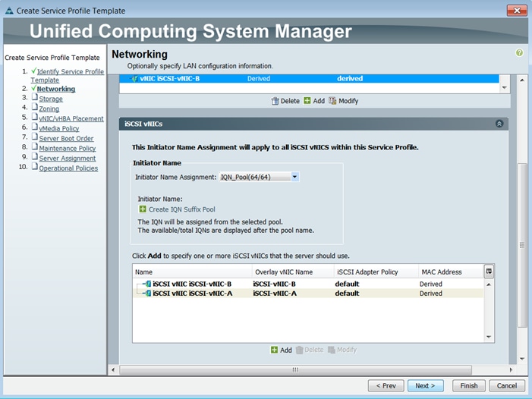Open Initiator Name Assignment dropdown
Image resolution: width=532 pixels, height=399 pixels.
294,177
